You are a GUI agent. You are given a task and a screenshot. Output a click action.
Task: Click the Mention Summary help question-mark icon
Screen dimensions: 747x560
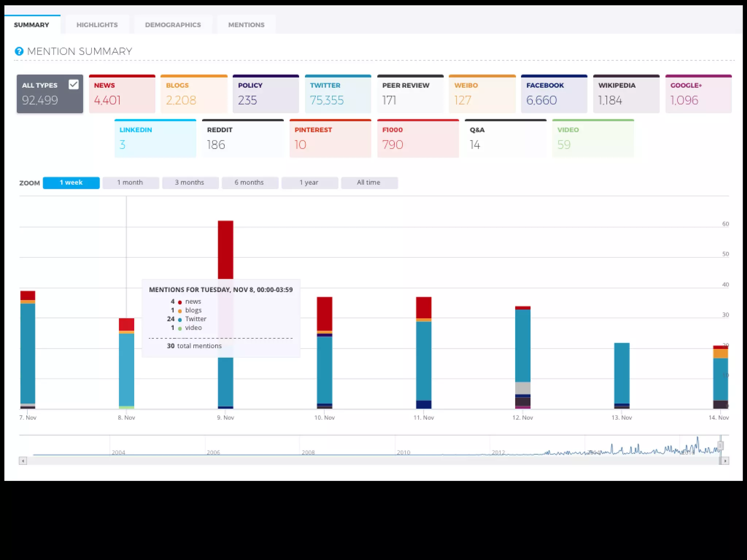click(x=19, y=51)
